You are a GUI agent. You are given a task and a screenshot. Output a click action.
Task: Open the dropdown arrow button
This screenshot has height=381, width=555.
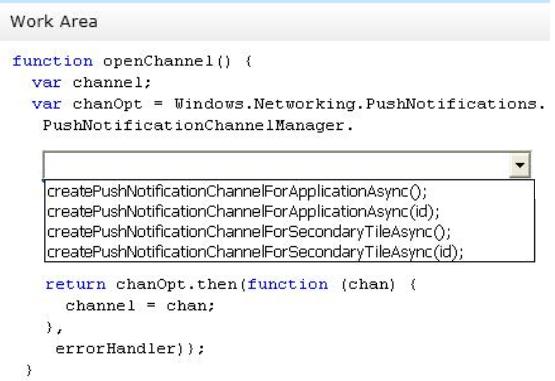(519, 165)
